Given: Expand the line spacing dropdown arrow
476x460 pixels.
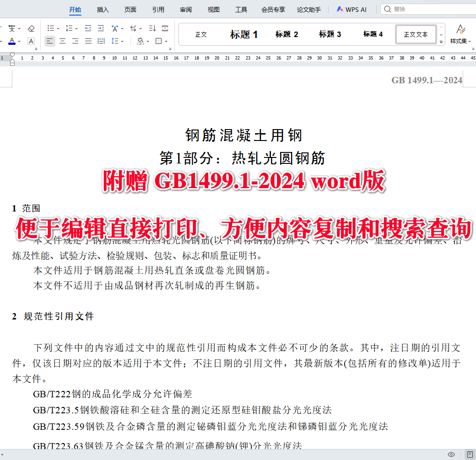Looking at the screenshot, I should 122,41.
